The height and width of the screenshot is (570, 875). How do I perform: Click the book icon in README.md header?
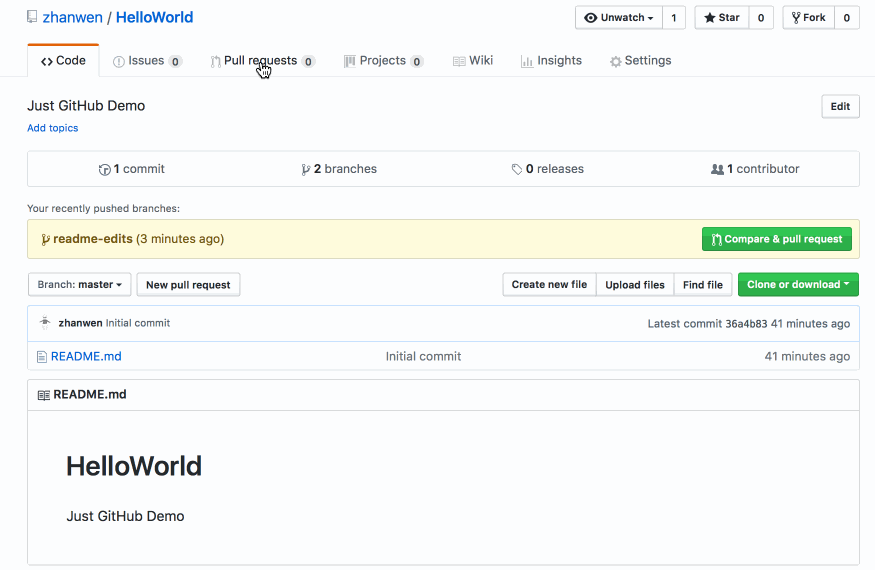point(44,395)
